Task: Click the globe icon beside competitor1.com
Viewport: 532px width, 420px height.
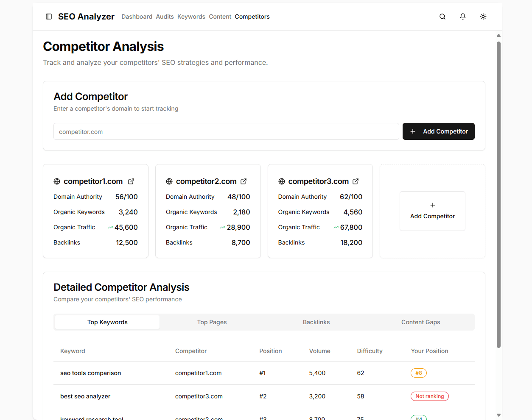Action: (x=57, y=181)
